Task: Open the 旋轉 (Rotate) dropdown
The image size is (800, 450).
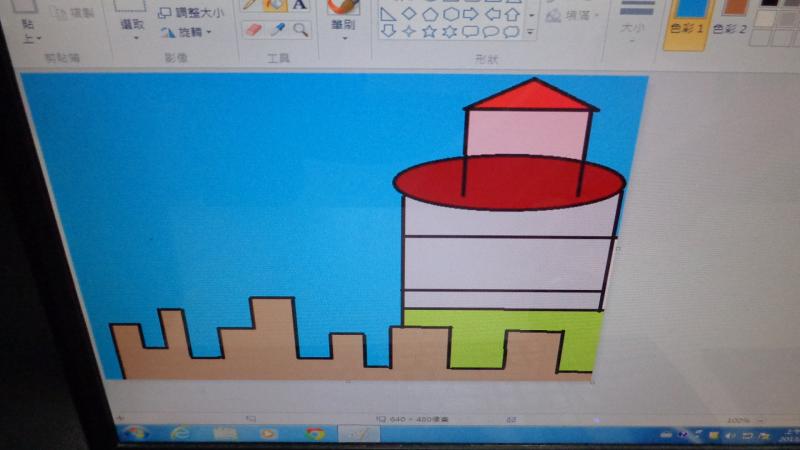Action: [186, 32]
